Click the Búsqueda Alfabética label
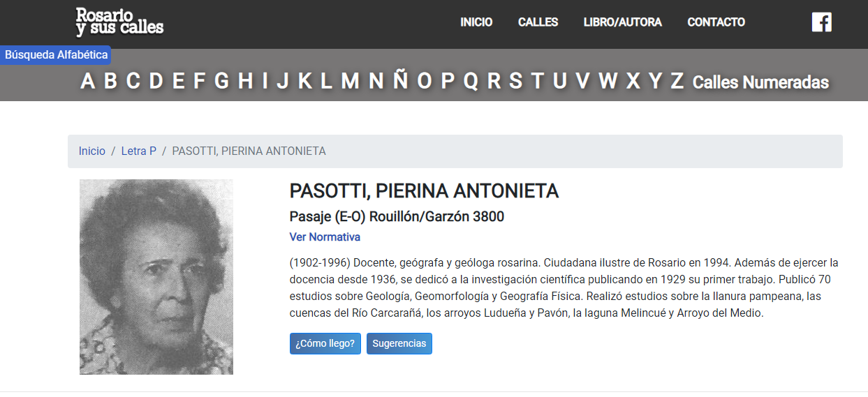 pyautogui.click(x=56, y=55)
